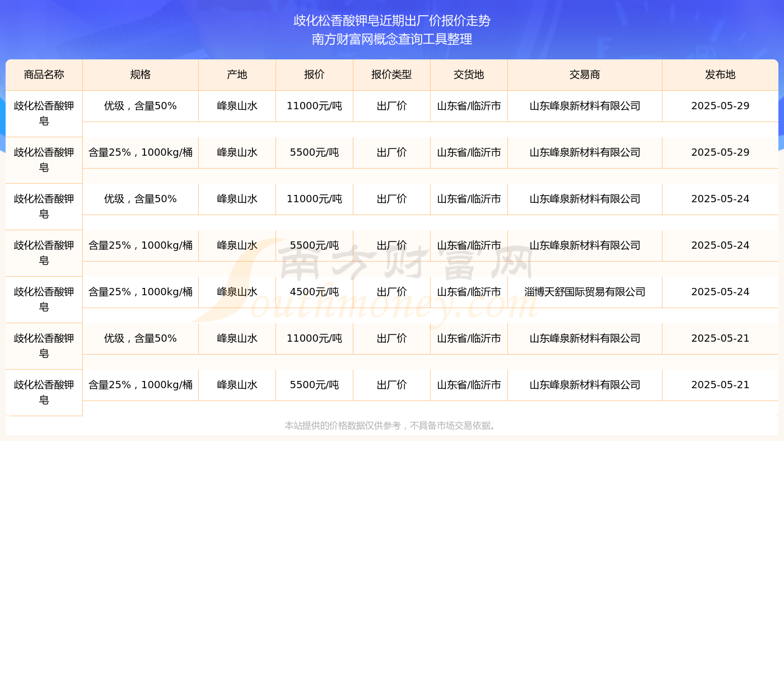Select the subtitle 南方财富网概念查询工具整理
Screen dimensions: 784x675
pyautogui.click(x=392, y=39)
